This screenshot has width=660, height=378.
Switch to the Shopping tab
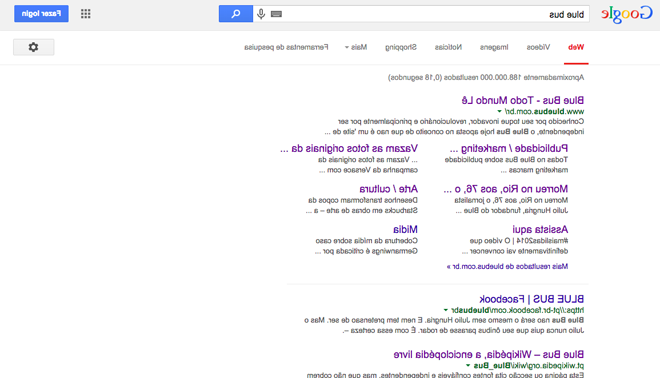[401, 47]
